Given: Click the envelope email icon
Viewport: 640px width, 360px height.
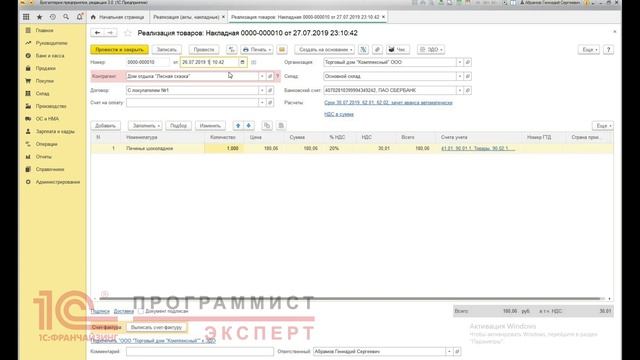Looking at the screenshot, I should pos(282,49).
